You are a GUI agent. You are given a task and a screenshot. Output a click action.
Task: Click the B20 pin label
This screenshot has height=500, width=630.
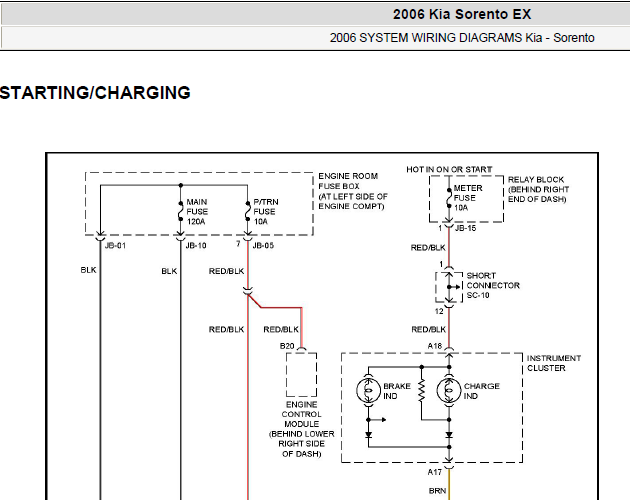tap(287, 346)
